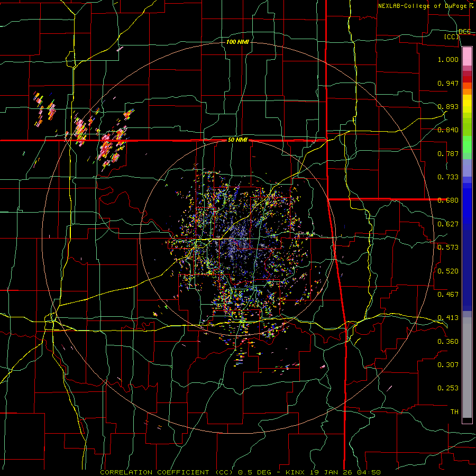The image size is (476, 476).
Task: Pick the 0.787 scale value
Action: [x=448, y=153]
